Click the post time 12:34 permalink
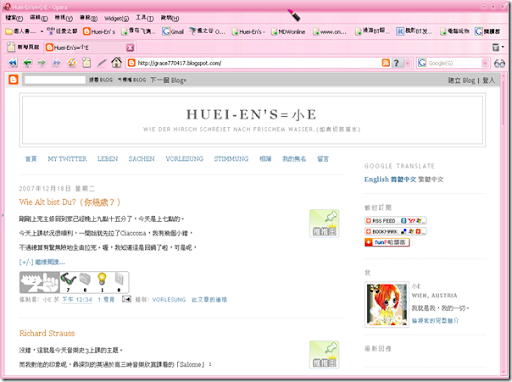Image resolution: width=512 pixels, height=382 pixels. pyautogui.click(x=77, y=300)
